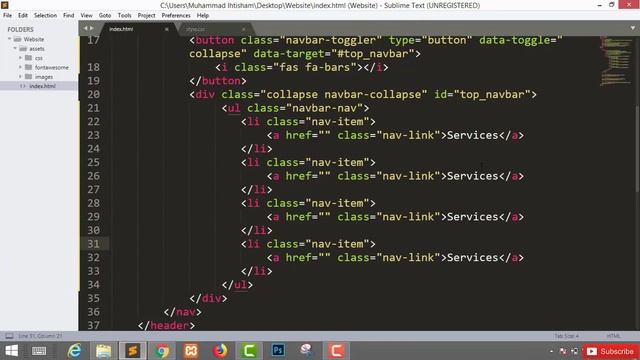Viewport: 640px width, 360px height.
Task: Open the paint palette app on taskbar
Action: click(307, 351)
